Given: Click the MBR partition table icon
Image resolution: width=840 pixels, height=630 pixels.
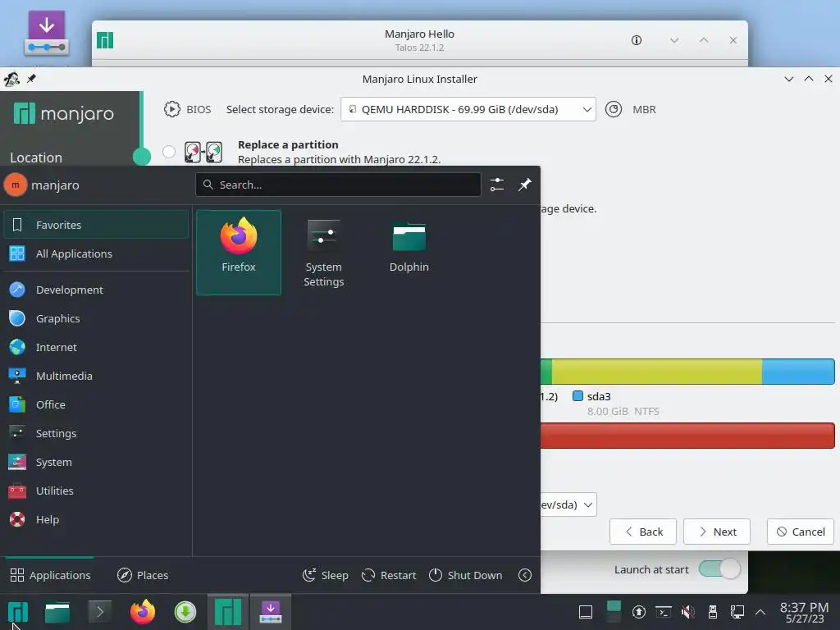Looking at the screenshot, I should tap(614, 109).
